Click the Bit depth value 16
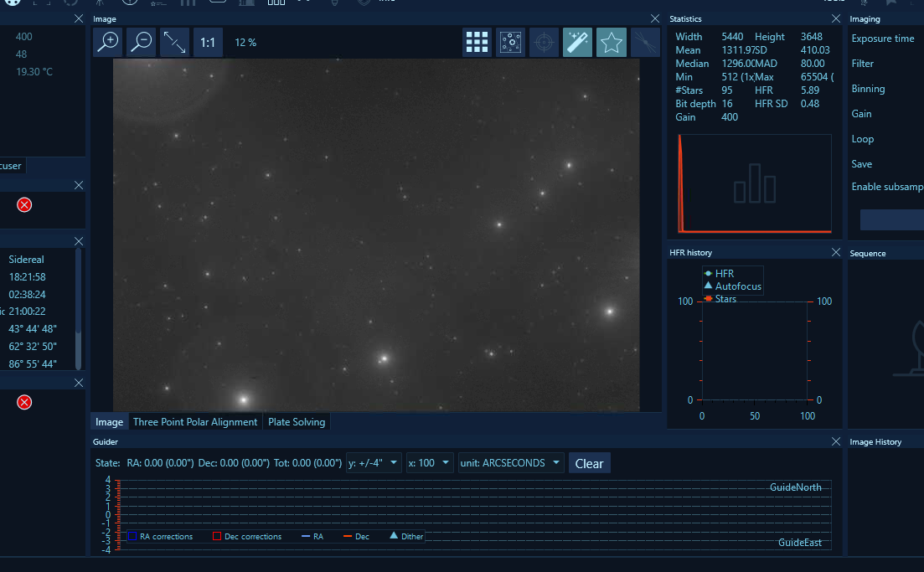The width and height of the screenshot is (924, 572). 727,104
